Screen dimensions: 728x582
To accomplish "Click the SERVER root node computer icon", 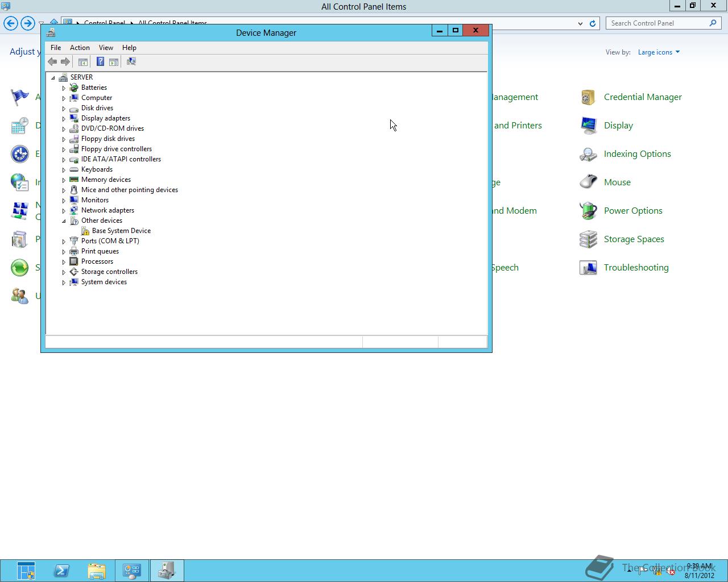I will click(x=63, y=77).
